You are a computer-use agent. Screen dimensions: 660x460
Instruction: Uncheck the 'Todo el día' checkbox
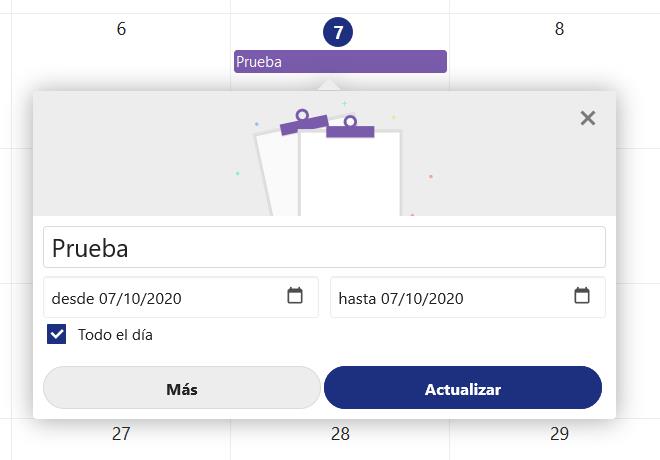tap(57, 335)
